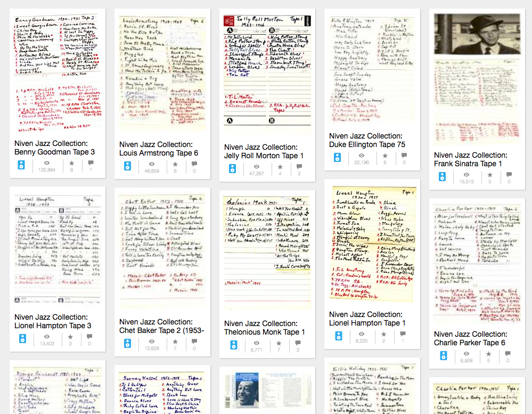The height and width of the screenshot is (414, 532).
Task: Click the audio icon on Charlie Parker Tape 6
Action: pos(442,355)
